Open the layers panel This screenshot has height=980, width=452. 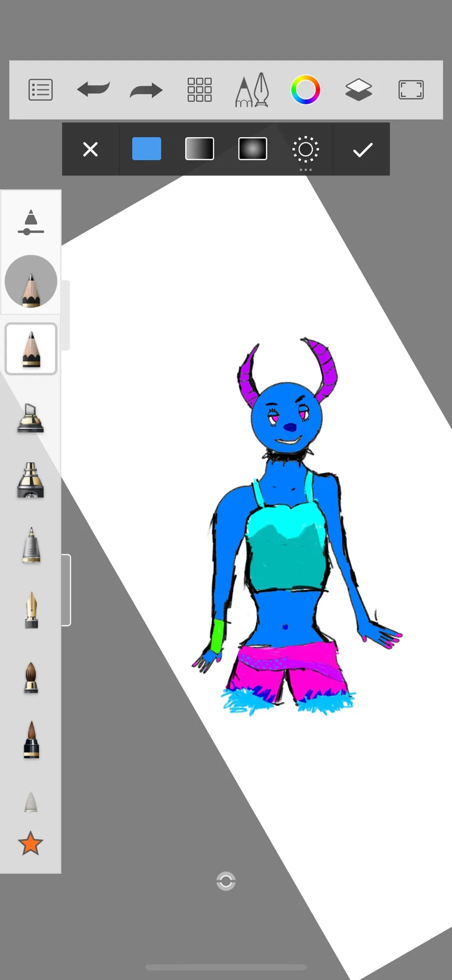(x=359, y=90)
